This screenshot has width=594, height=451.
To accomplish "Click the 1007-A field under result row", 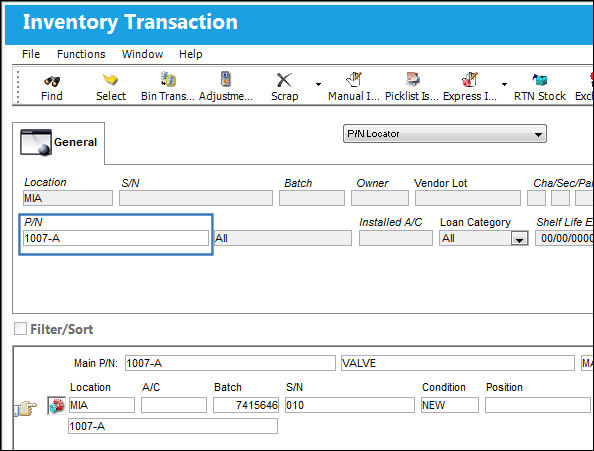I will (173, 426).
